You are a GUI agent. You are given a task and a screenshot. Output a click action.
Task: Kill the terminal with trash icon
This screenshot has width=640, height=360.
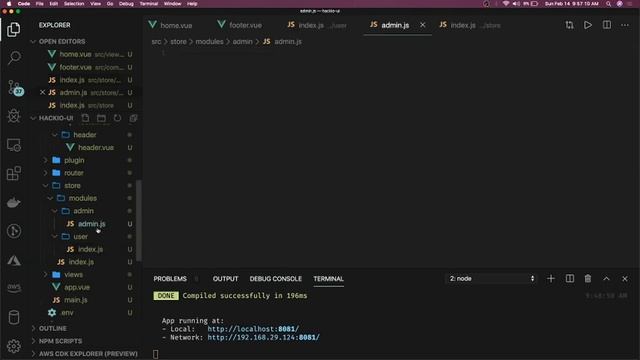pos(588,278)
